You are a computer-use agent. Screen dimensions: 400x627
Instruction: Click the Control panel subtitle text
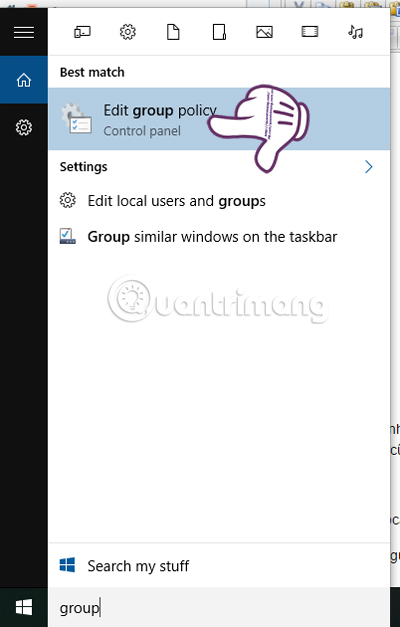pos(142,131)
